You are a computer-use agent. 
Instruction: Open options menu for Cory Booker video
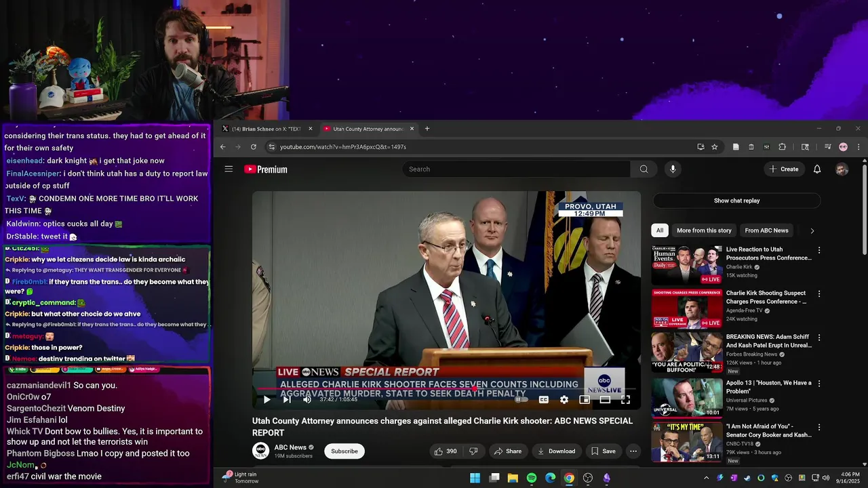[x=818, y=427]
